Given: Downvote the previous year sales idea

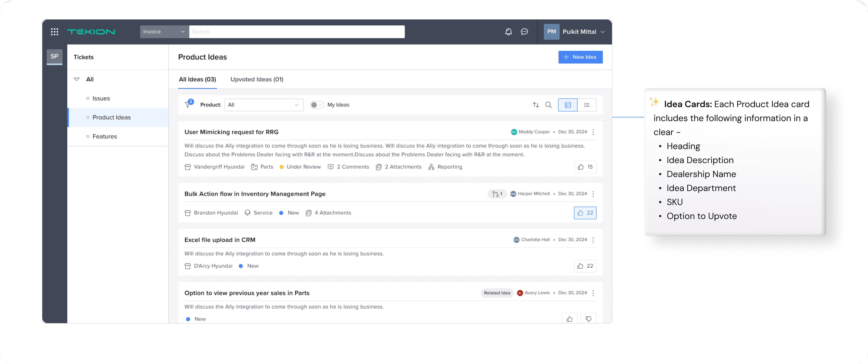Looking at the screenshot, I should pyautogui.click(x=588, y=319).
